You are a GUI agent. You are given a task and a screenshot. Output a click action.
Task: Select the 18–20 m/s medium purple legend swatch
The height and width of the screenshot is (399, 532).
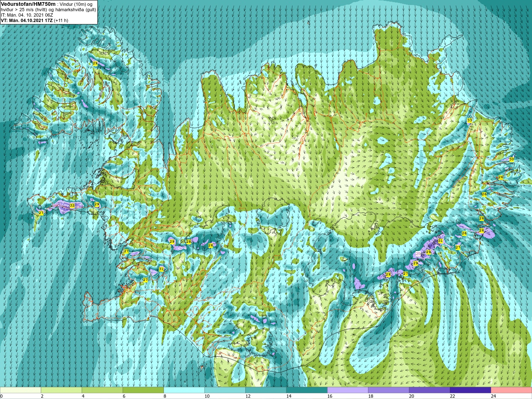389,390
